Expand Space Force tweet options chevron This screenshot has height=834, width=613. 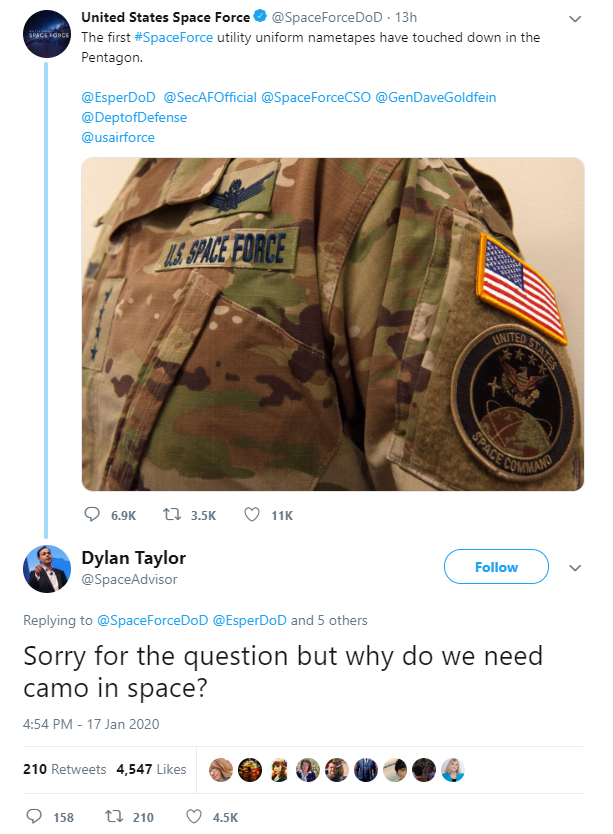pos(574,18)
